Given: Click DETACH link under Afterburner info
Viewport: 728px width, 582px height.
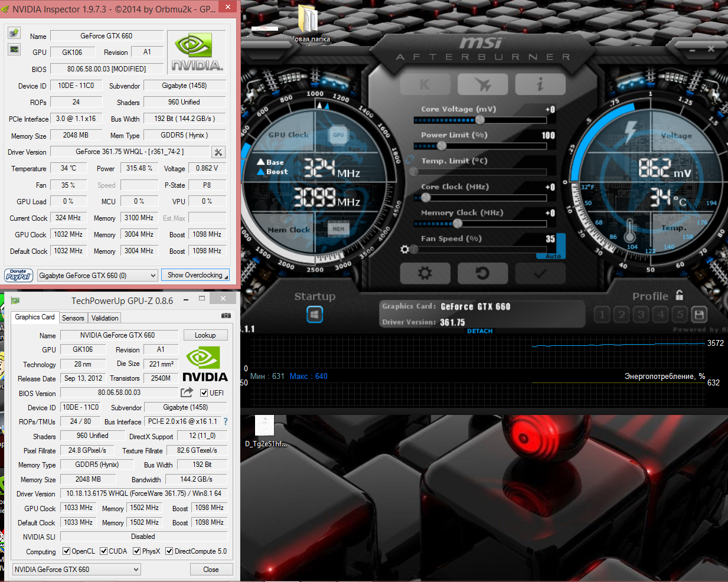Looking at the screenshot, I should tap(479, 331).
